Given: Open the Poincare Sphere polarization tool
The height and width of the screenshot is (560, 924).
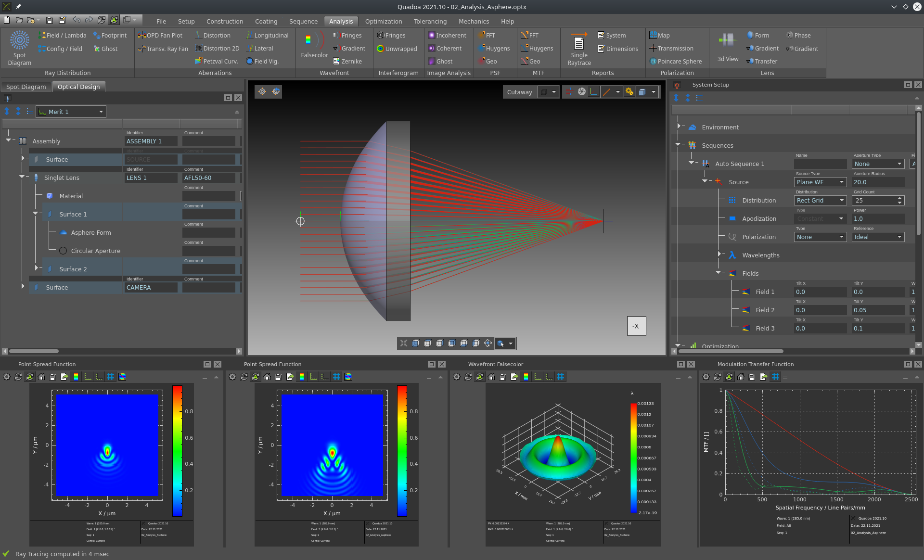Looking at the screenshot, I should pyautogui.click(x=676, y=61).
